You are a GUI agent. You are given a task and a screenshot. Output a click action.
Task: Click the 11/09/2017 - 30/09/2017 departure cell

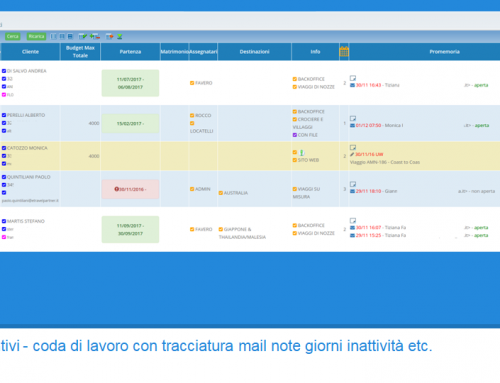point(130,230)
